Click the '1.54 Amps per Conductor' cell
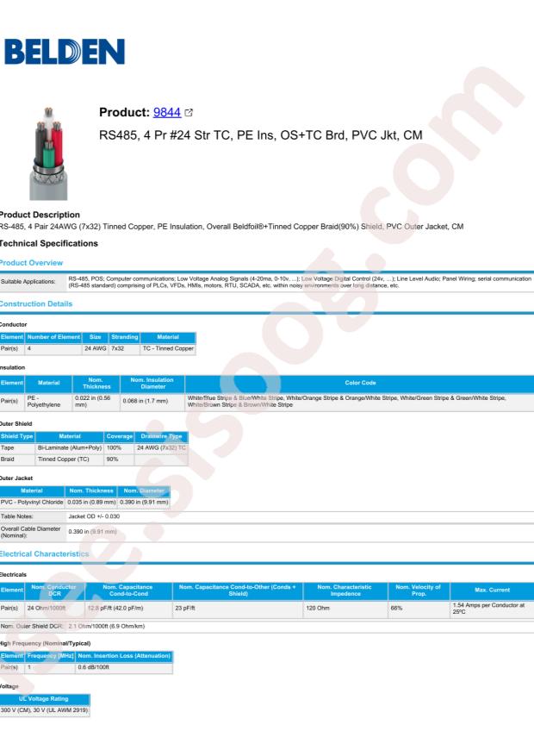 point(492,609)
